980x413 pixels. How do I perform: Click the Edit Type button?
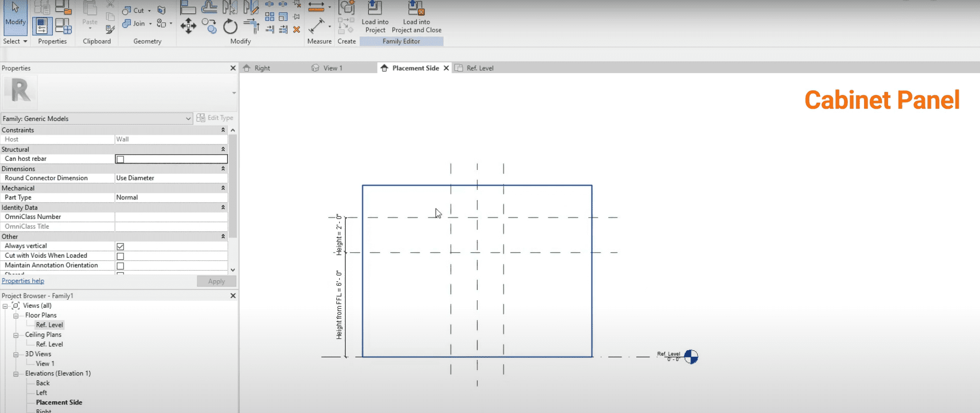215,118
